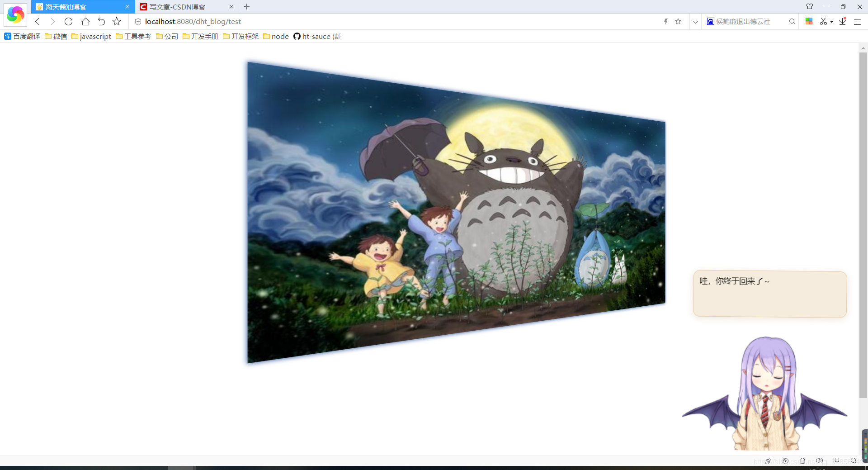Open the javascript bookmark folder
The image size is (868, 470).
point(91,36)
